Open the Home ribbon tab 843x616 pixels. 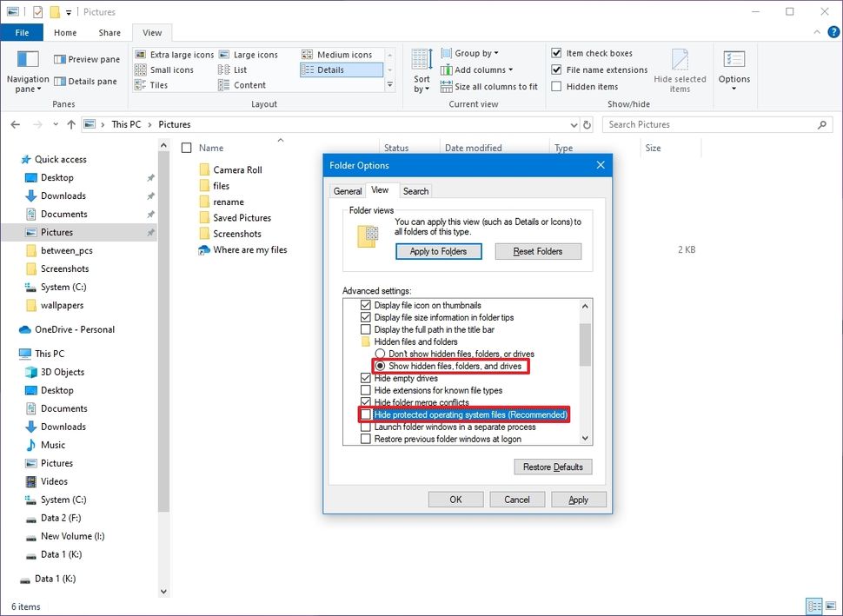click(x=64, y=32)
